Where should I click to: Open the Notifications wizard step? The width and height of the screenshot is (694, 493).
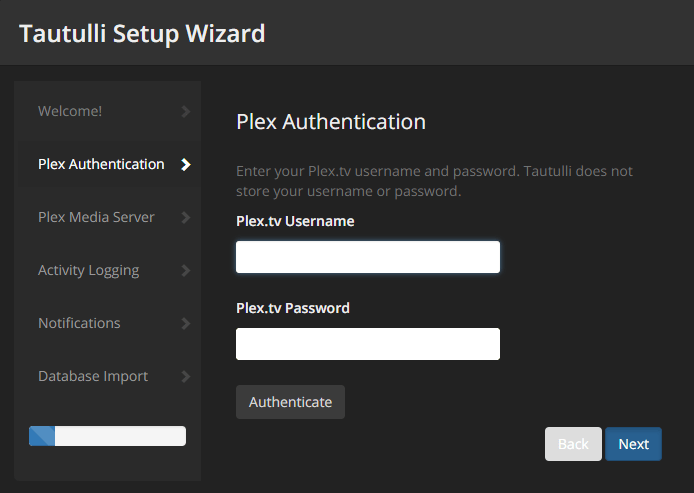pos(79,323)
